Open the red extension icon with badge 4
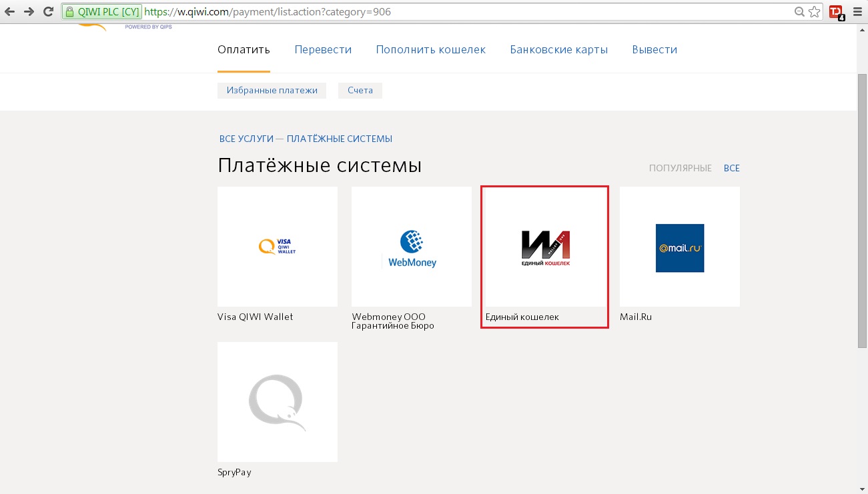The height and width of the screenshot is (494, 868). pyautogui.click(x=836, y=12)
